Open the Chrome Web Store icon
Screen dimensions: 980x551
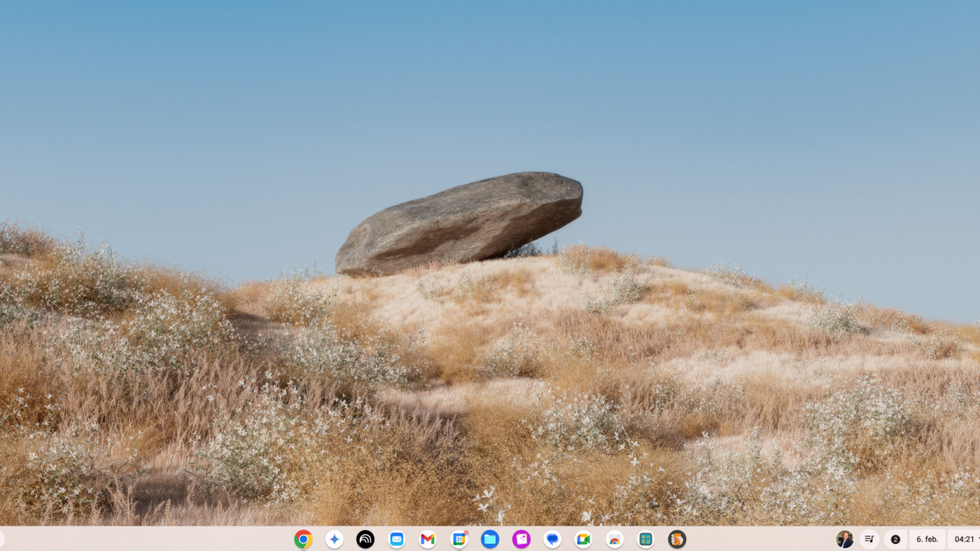coord(615,539)
